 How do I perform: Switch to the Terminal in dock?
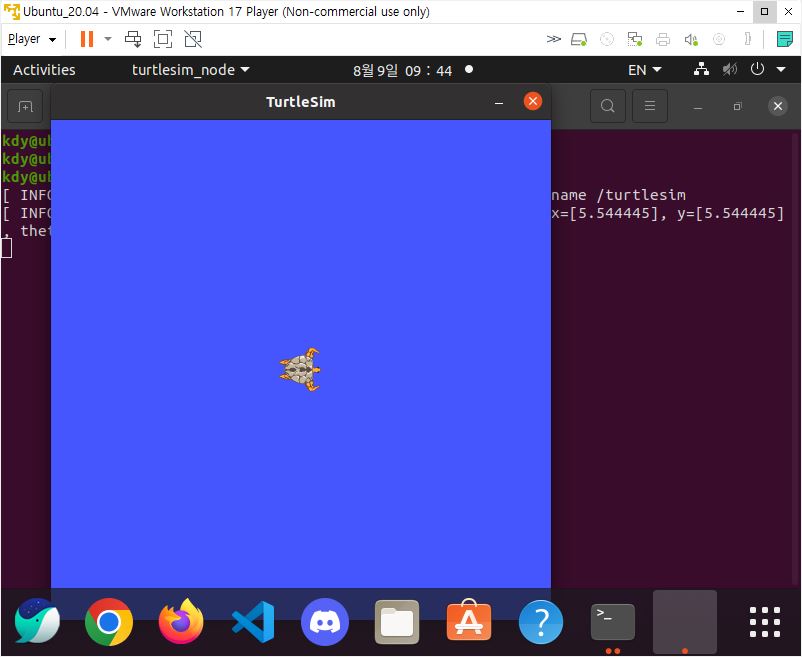(x=613, y=622)
